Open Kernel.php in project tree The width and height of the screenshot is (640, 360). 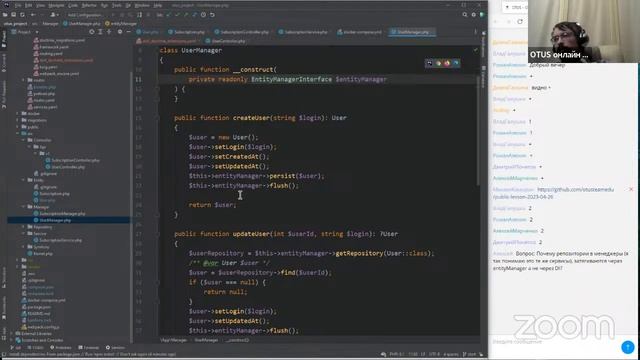pos(40,253)
